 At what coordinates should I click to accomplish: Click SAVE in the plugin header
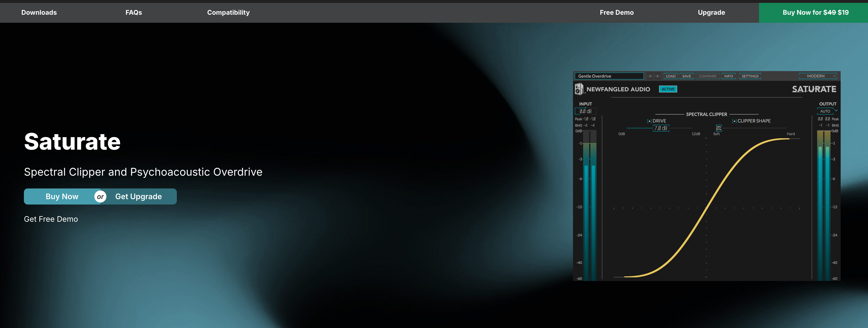pos(686,76)
